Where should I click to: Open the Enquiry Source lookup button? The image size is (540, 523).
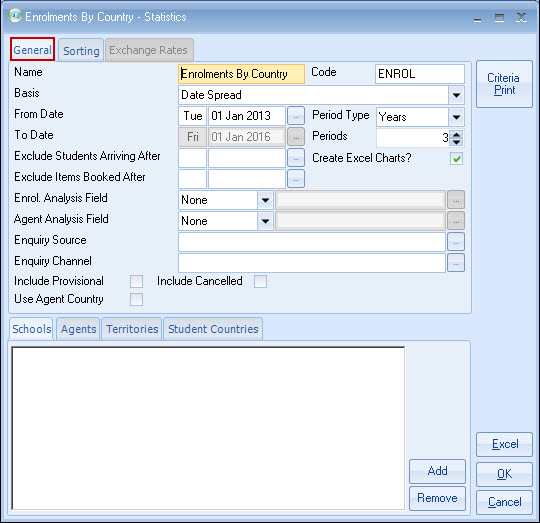tap(456, 242)
